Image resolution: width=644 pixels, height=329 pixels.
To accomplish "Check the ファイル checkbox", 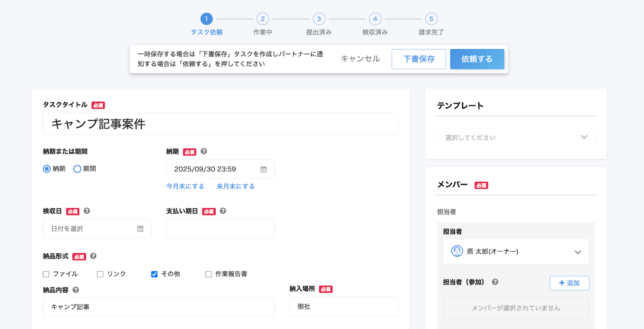I will coord(46,274).
